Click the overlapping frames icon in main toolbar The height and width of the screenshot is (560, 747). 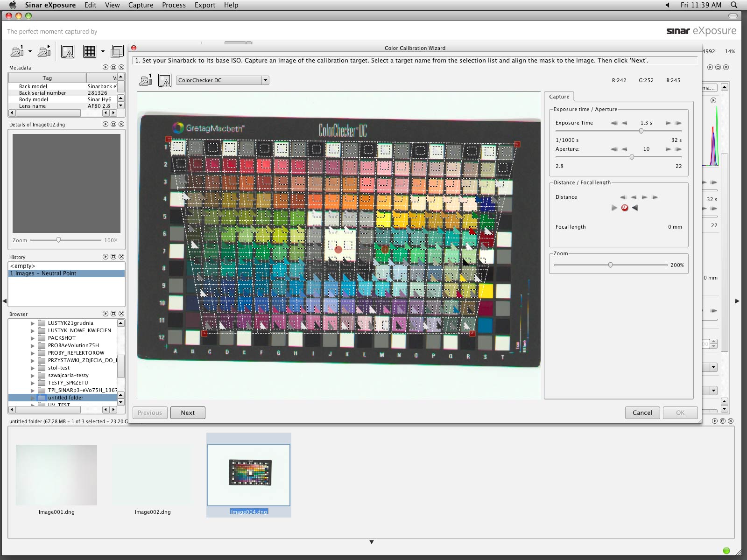point(117,51)
